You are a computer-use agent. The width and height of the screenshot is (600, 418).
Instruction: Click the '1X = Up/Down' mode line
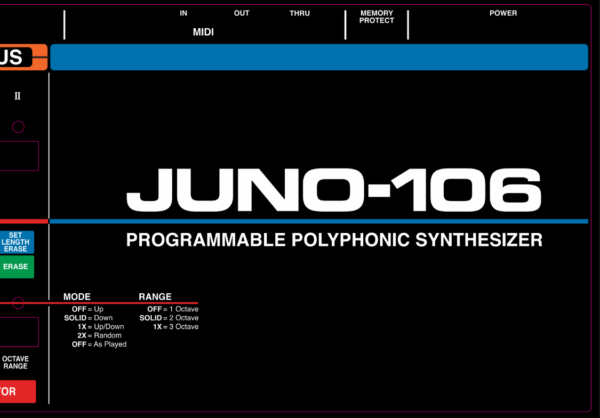tap(101, 327)
